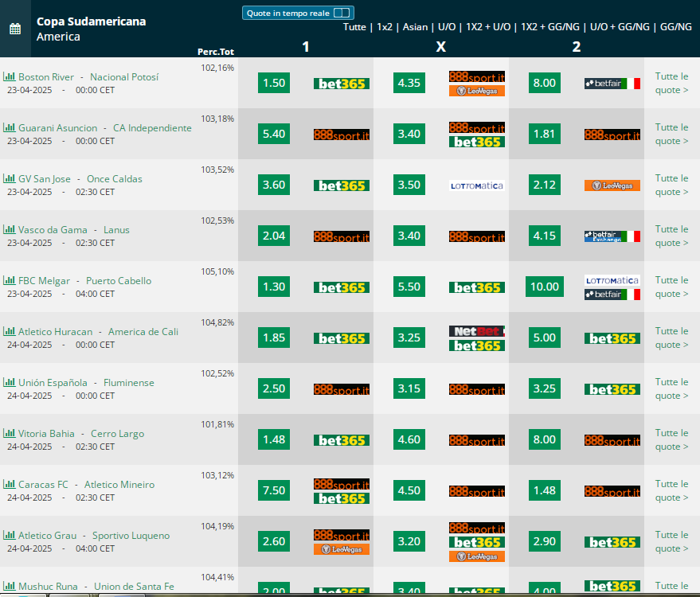Image resolution: width=700 pixels, height=597 pixels.
Task: Open stats chart icon for Caracas FC match
Action: (9, 485)
